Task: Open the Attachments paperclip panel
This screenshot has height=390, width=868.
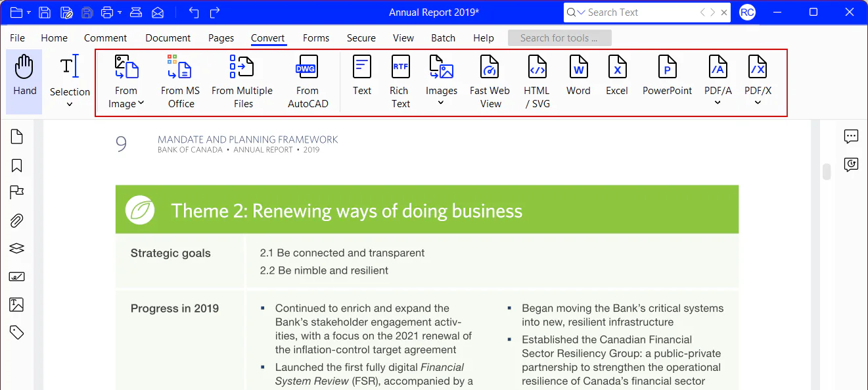Action: point(17,220)
